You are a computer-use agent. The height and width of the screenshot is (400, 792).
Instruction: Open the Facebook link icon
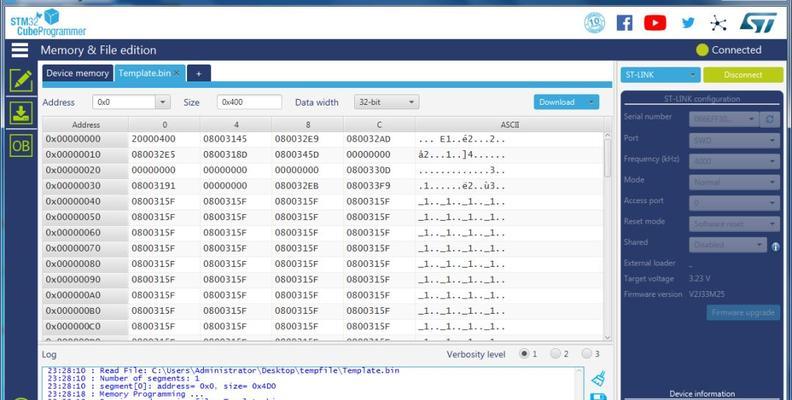click(624, 23)
